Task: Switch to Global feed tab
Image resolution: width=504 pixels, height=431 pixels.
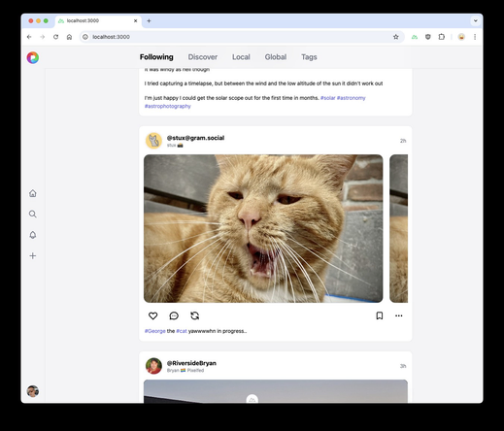Action: (276, 57)
